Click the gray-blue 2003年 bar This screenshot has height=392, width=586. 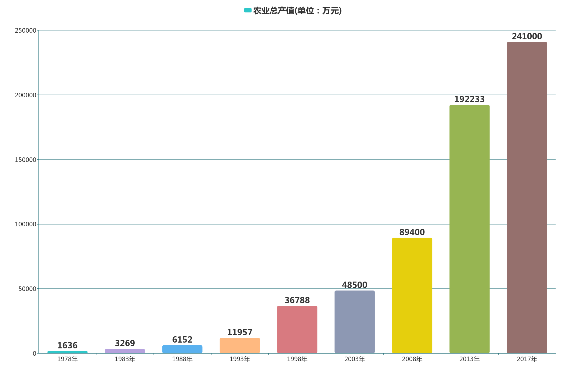[x=354, y=322]
